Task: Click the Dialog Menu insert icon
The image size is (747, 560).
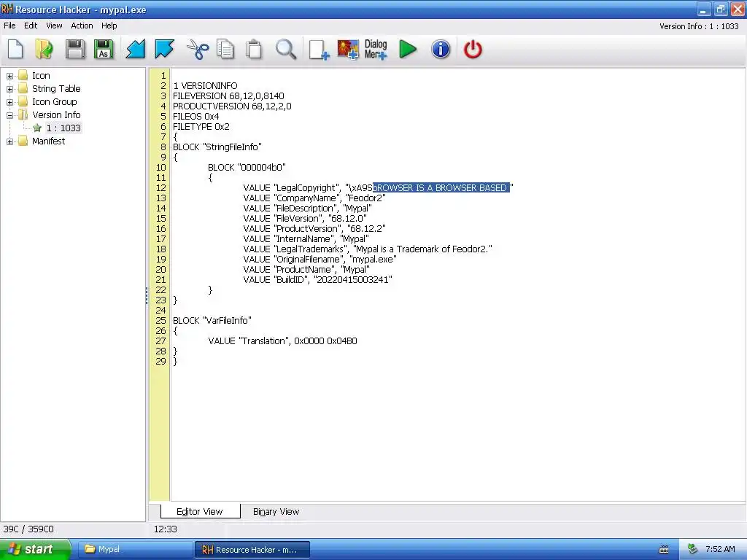Action: (376, 49)
